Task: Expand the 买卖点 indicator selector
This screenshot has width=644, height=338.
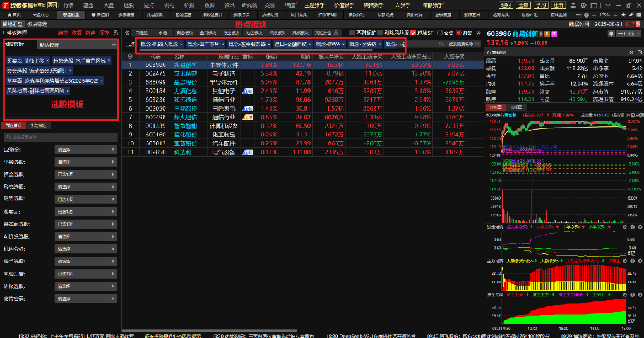Action: click(86, 212)
